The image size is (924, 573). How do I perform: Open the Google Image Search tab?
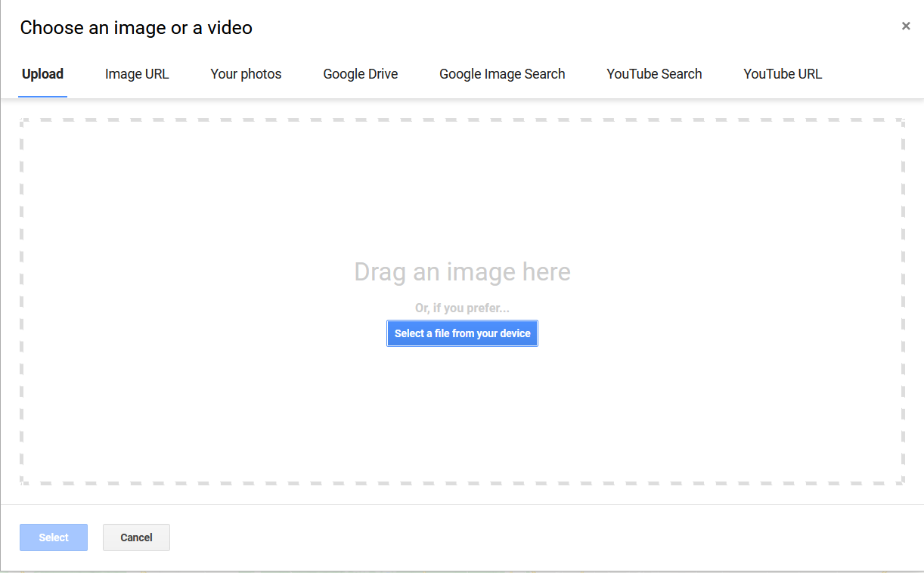click(502, 74)
